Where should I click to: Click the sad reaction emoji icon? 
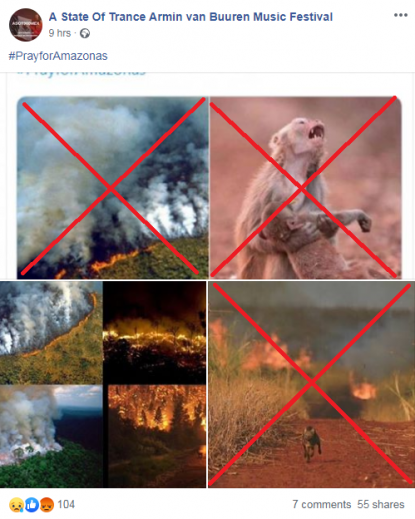[16, 505]
